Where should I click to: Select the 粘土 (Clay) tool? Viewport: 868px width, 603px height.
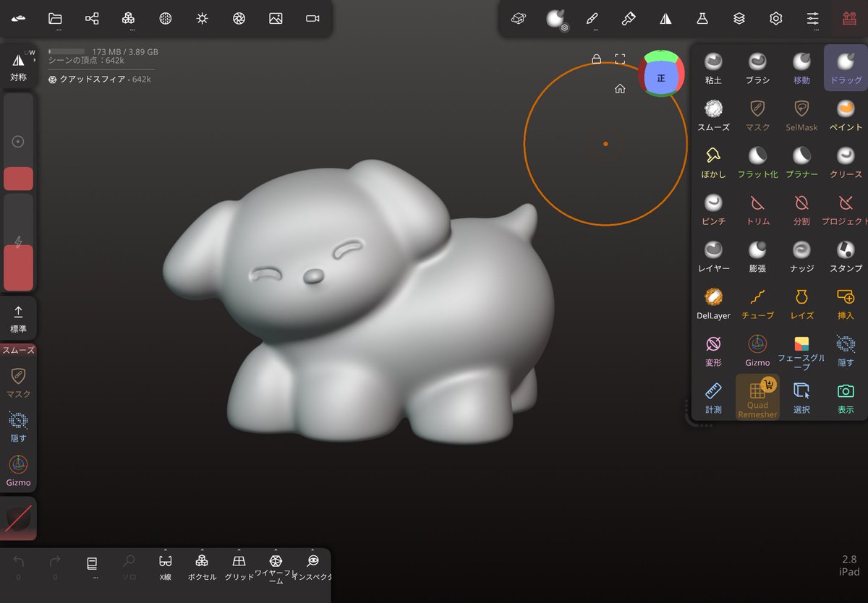[x=713, y=68]
